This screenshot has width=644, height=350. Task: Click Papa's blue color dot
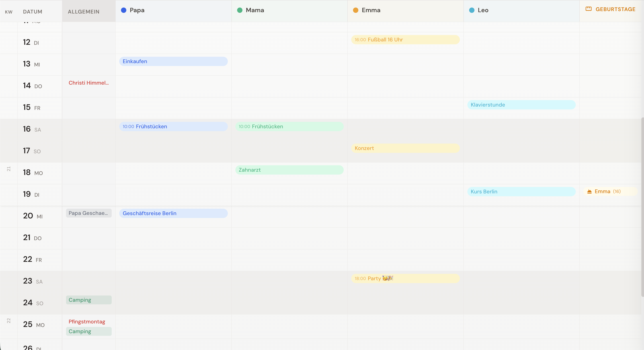coord(123,10)
